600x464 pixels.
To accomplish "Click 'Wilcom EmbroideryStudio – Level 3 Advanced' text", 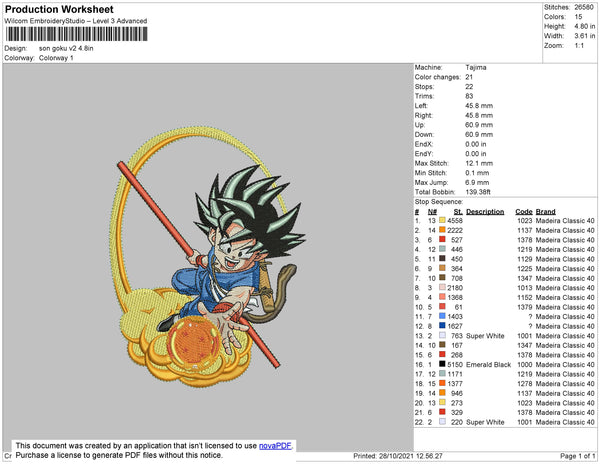I will [x=76, y=21].
